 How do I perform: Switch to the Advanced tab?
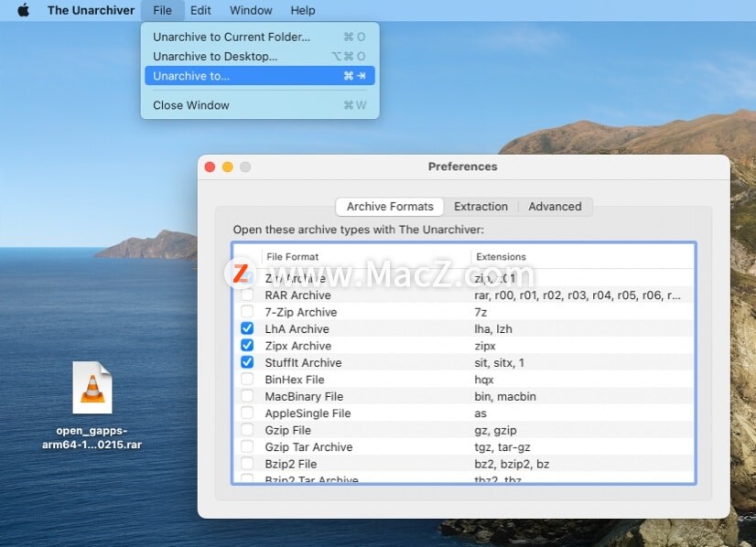(x=555, y=207)
